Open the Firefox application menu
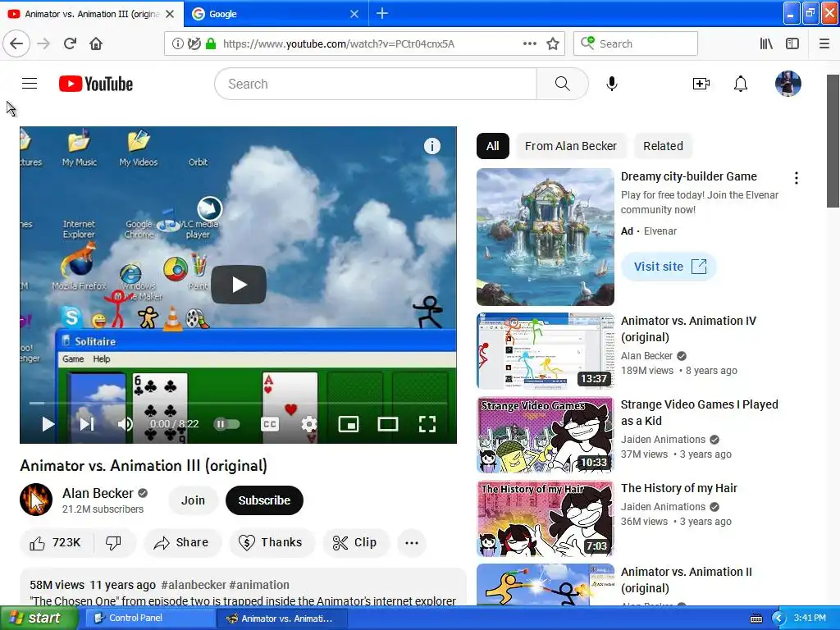 pyautogui.click(x=824, y=43)
